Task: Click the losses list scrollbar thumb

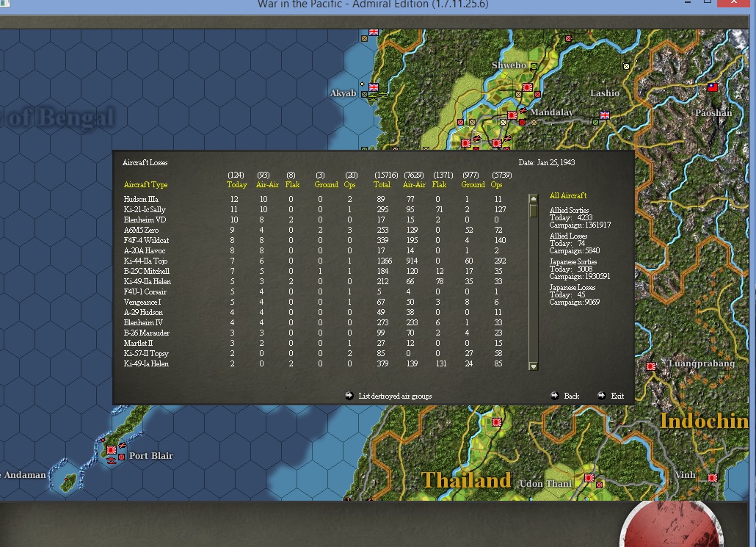Action: pos(534,211)
